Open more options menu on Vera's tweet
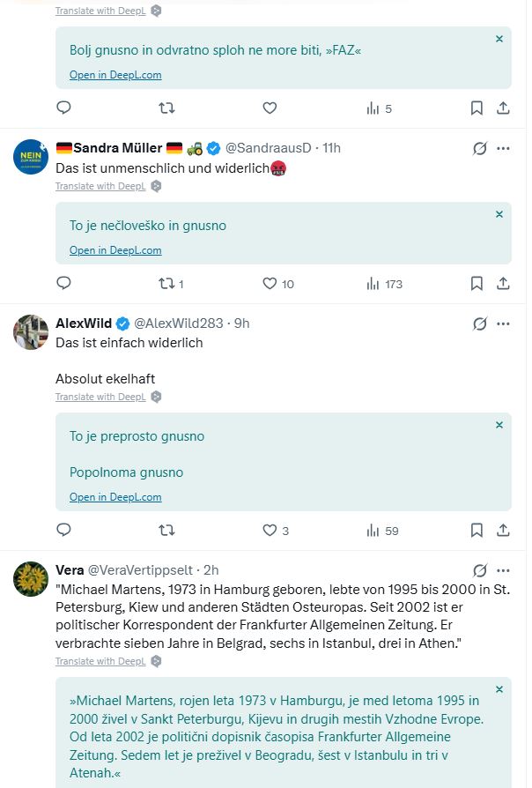Viewport: 532px width, 788px height. [503, 570]
